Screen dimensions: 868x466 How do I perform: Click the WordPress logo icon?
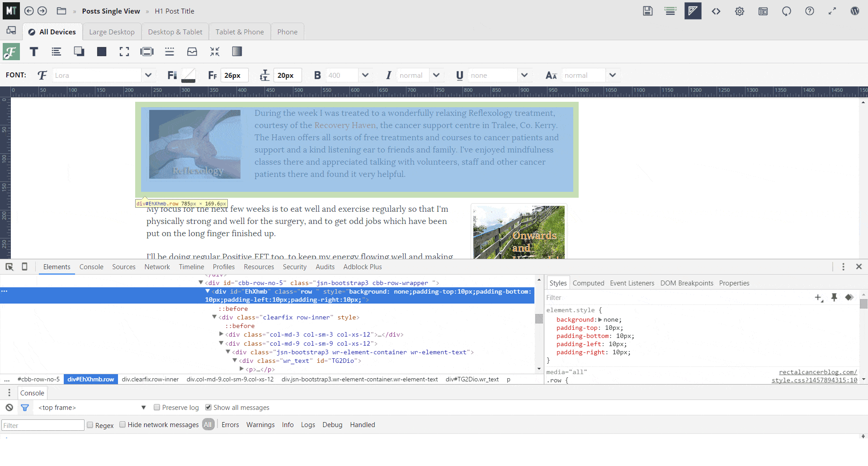(854, 11)
